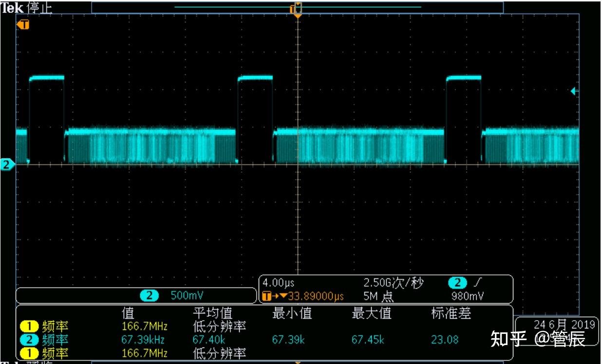Click the orange T→▼ trigger delay icon

click(x=270, y=294)
